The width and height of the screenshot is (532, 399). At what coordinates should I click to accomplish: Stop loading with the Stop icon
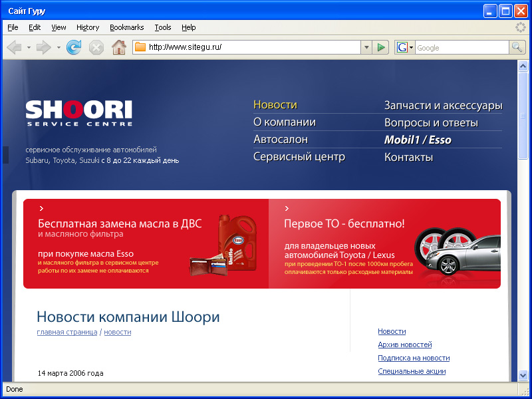pyautogui.click(x=96, y=47)
